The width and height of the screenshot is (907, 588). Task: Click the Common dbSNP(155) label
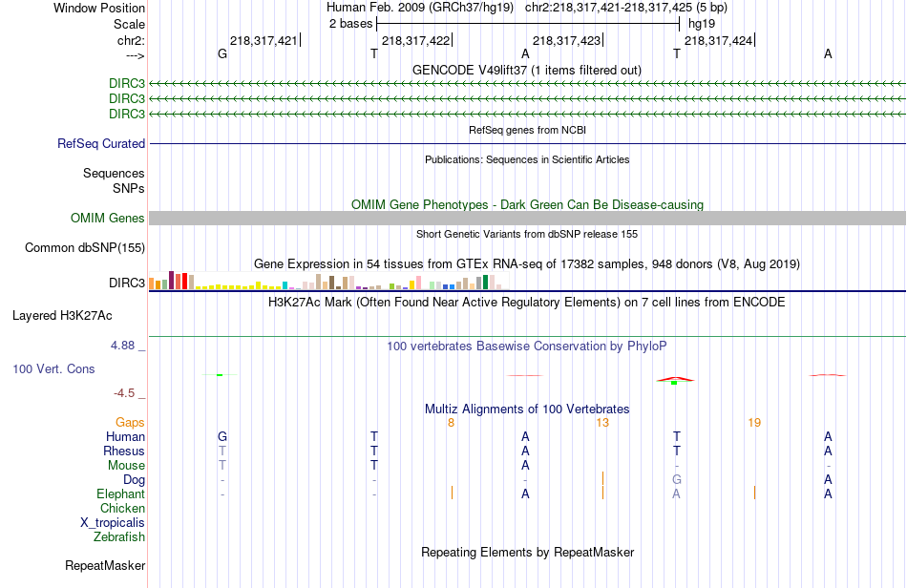[84, 247]
